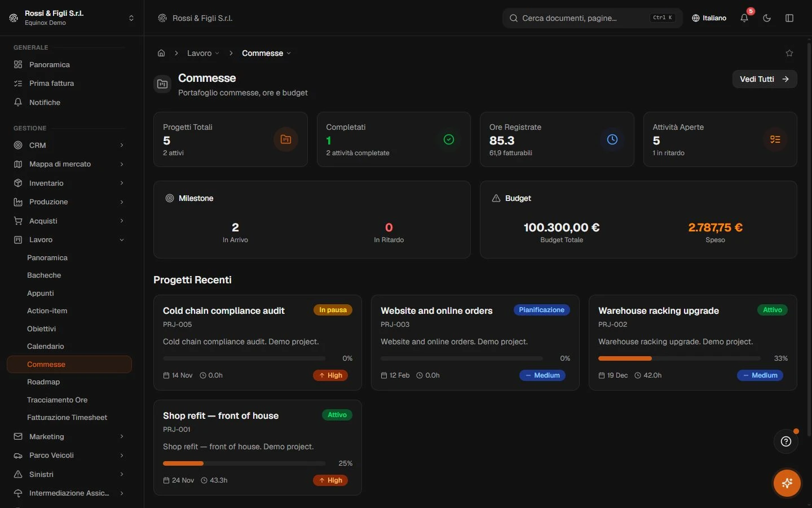Click the Parco Veicoli car icon
The image size is (812, 508).
click(18, 456)
